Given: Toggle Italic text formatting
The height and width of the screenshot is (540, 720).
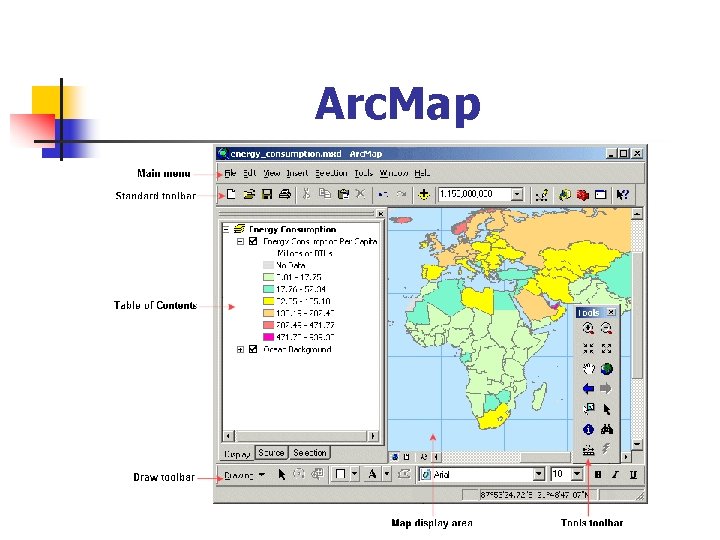Looking at the screenshot, I should click(615, 474).
